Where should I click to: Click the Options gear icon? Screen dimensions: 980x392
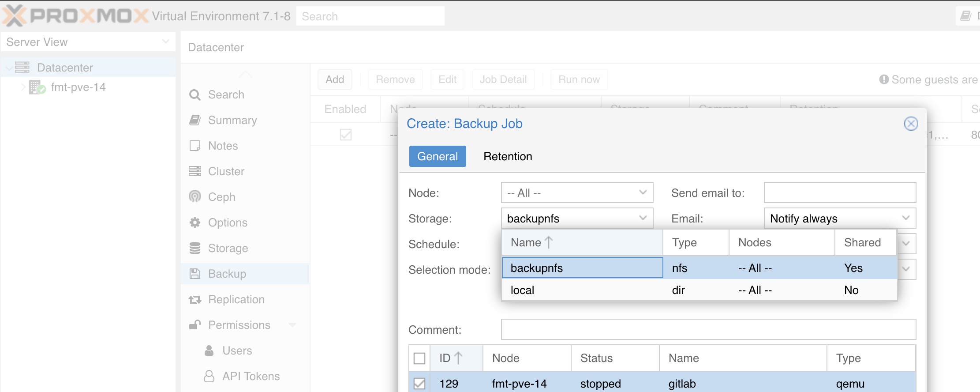pyautogui.click(x=195, y=222)
